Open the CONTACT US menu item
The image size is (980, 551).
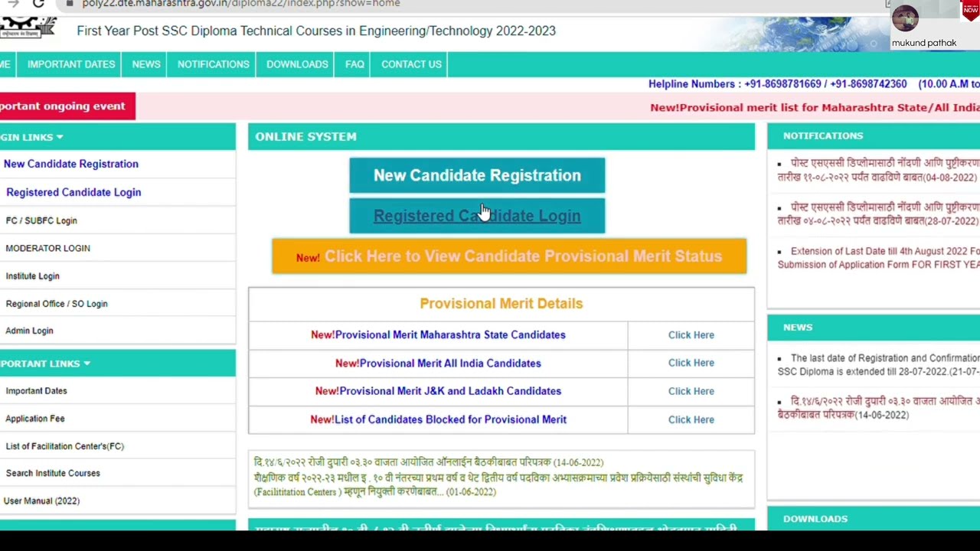pos(411,64)
